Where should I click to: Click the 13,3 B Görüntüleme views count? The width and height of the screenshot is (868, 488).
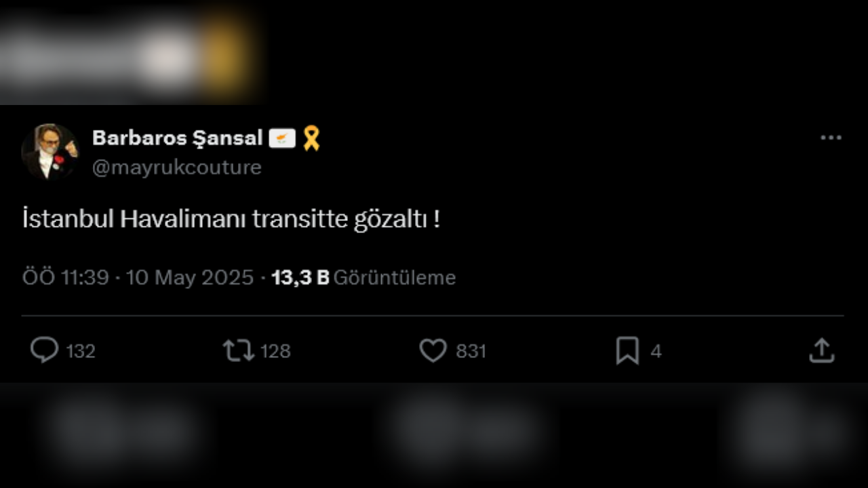(362, 277)
